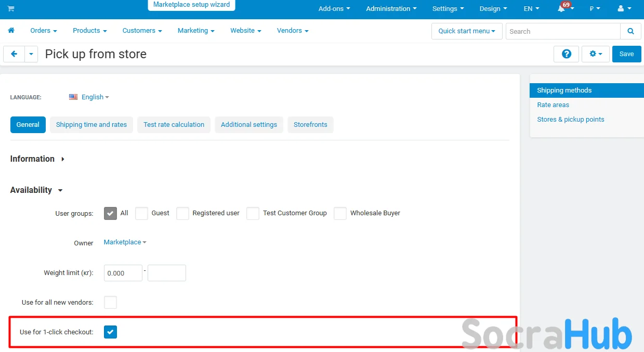Click the Weight limit minimum input field
644x352 pixels.
click(123, 273)
